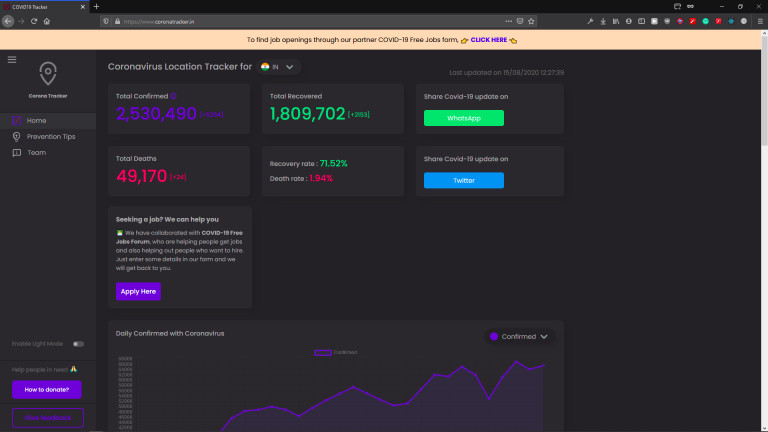Save page to Pocket
This screenshot has width=768, height=432.
point(520,22)
